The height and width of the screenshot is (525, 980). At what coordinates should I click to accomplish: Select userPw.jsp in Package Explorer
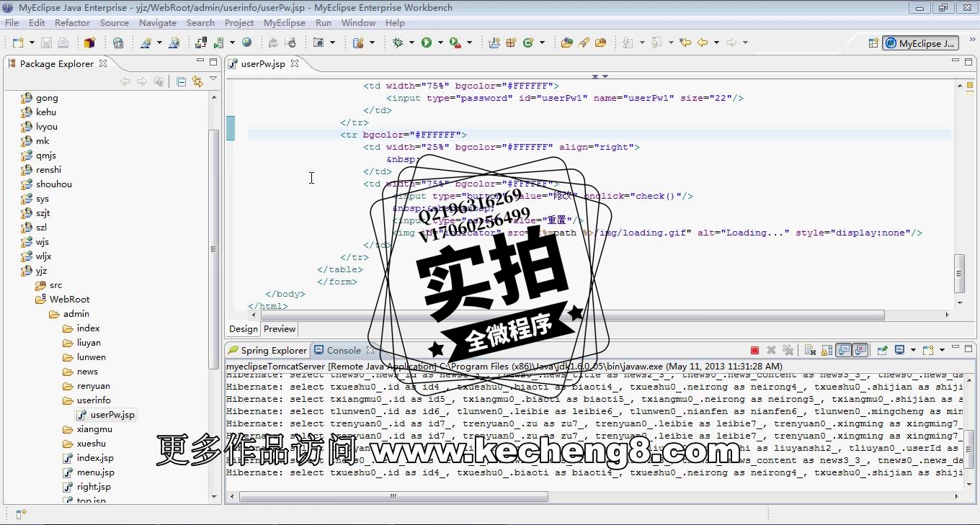tap(106, 415)
